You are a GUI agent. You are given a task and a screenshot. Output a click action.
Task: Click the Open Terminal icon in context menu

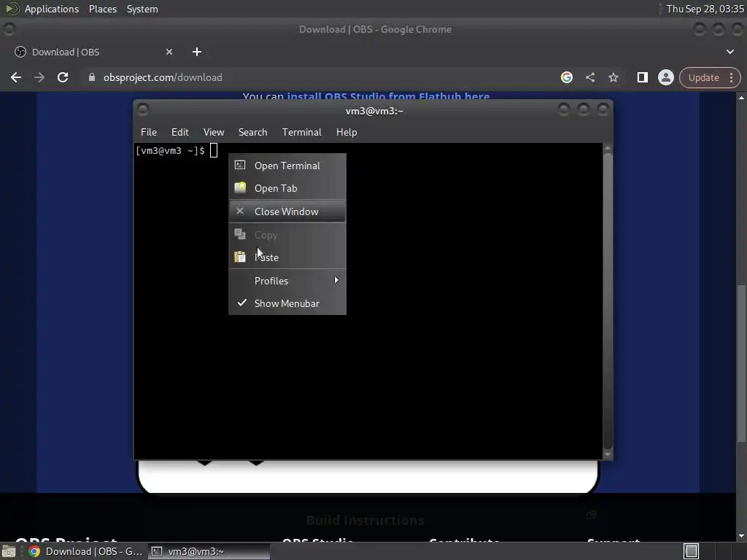pos(240,166)
